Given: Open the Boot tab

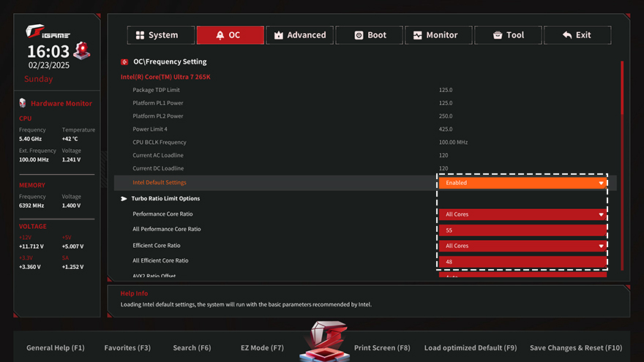Looking at the screenshot, I should tap(370, 34).
